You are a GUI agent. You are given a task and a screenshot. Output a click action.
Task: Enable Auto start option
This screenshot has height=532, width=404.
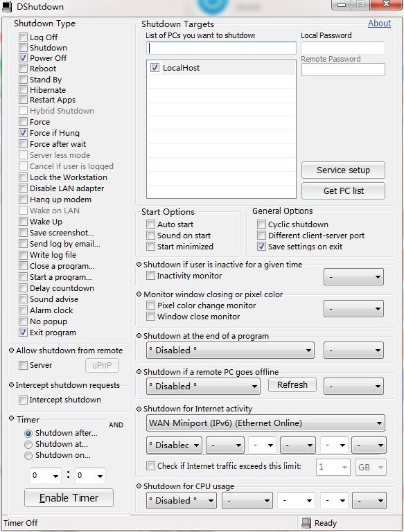[151, 224]
